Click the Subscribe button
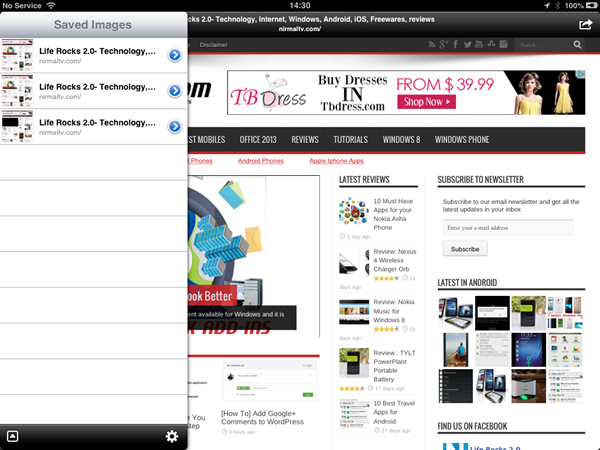This screenshot has height=450, width=600. [465, 249]
